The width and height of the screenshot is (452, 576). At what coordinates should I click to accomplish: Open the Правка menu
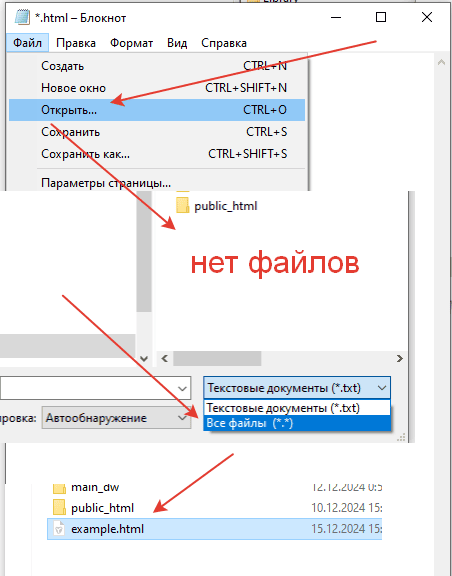coord(76,43)
